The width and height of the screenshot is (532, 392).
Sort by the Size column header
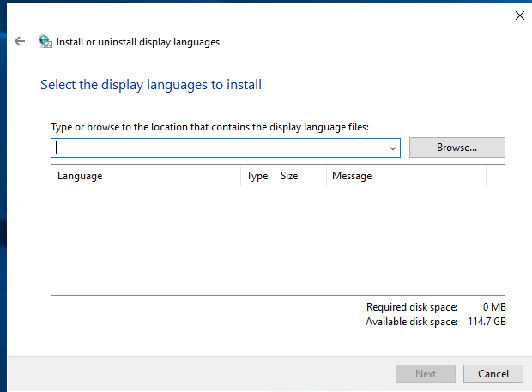pos(300,176)
